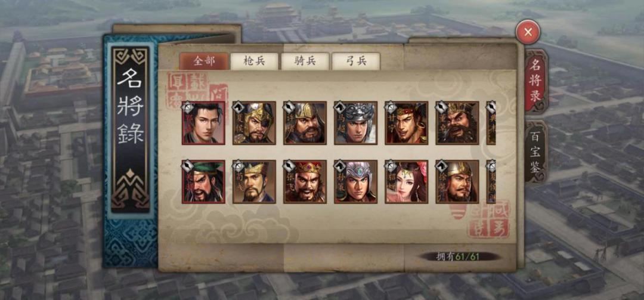Show the 骑兵 cavalry tab
This screenshot has width=644, height=300.
[x=305, y=61]
